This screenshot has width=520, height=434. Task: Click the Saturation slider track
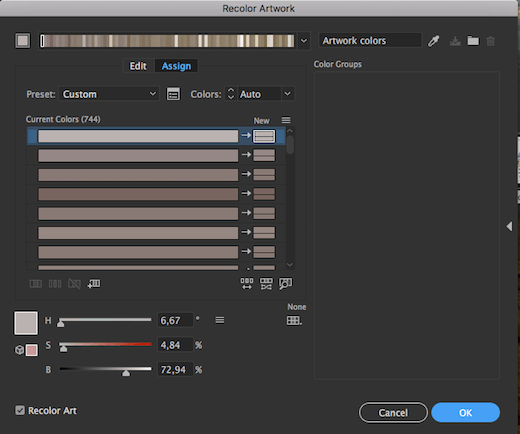click(105, 344)
